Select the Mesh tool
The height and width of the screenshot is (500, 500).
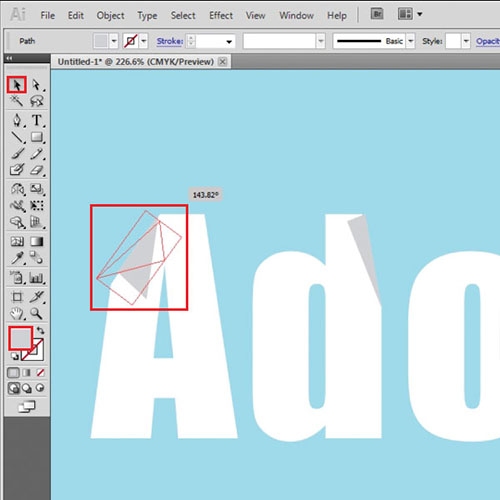click(x=17, y=241)
